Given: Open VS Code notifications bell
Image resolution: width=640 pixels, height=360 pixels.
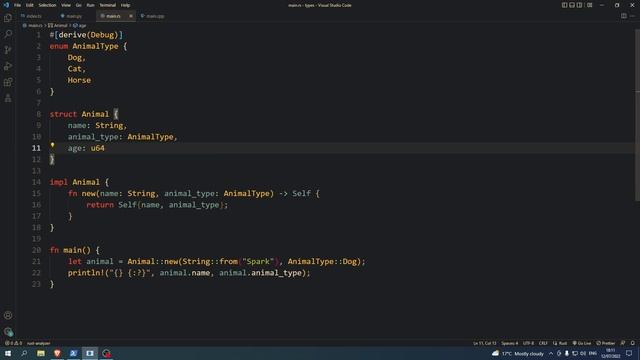Looking at the screenshot, I should (633, 343).
